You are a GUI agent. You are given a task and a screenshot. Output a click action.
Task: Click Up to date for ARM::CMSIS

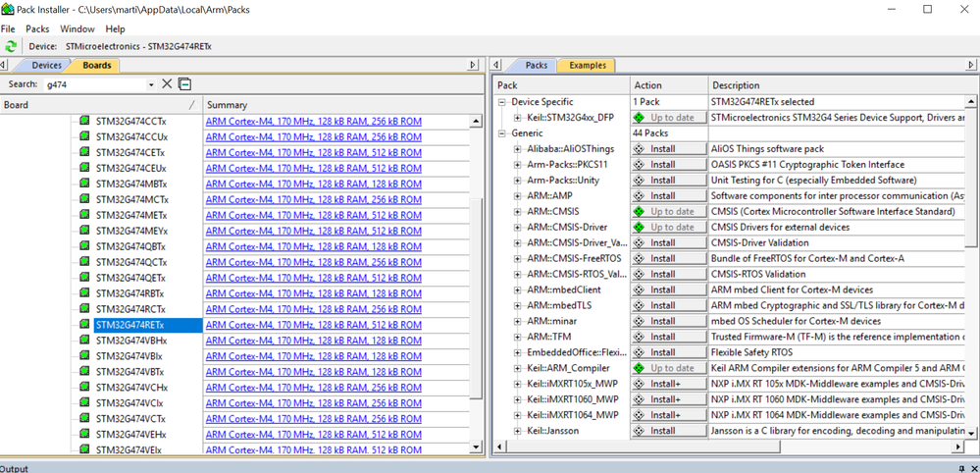tap(669, 211)
